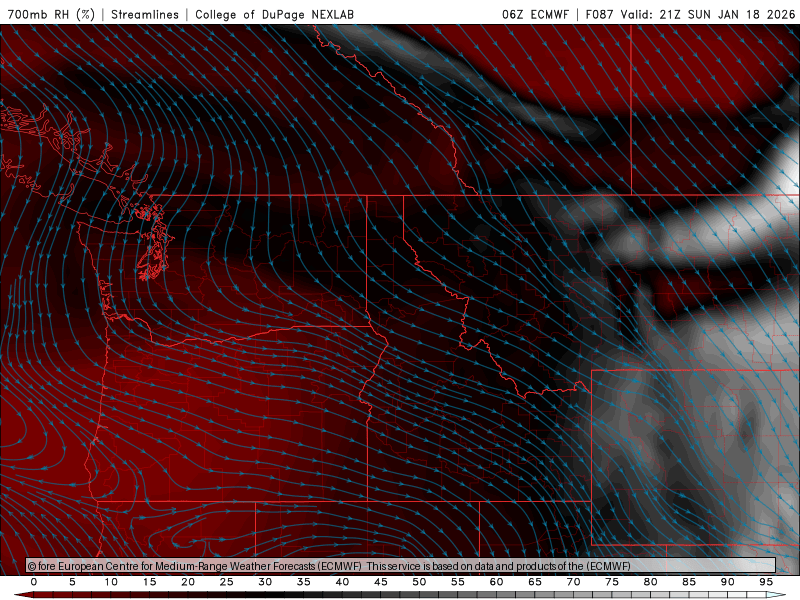Screen dimensions: 800x600
Task: Click the 'F087' forecast hour label
Action: point(599,14)
